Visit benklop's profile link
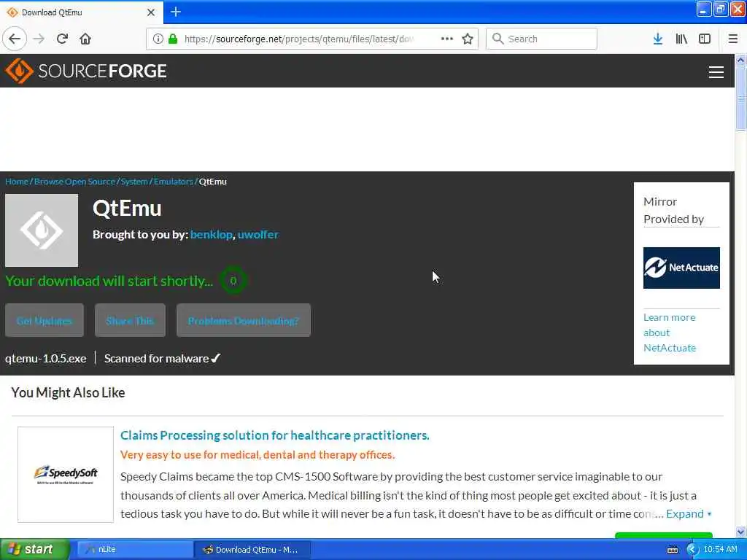 (x=211, y=234)
